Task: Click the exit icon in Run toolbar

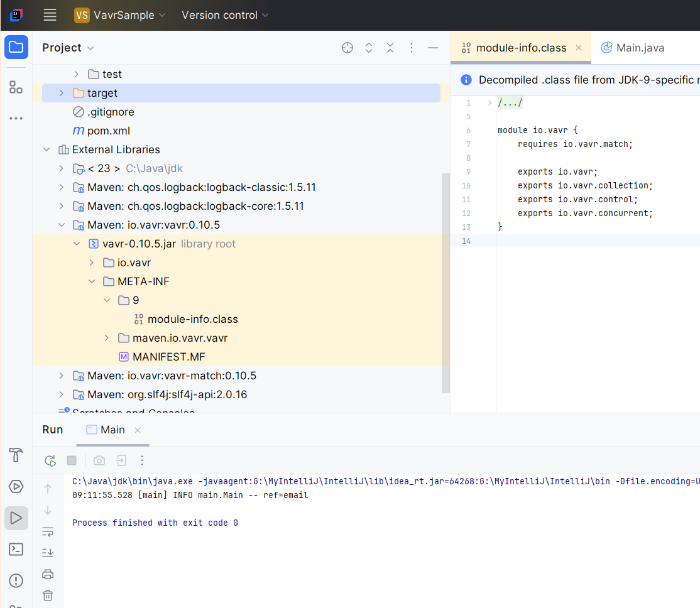Action: (121, 460)
